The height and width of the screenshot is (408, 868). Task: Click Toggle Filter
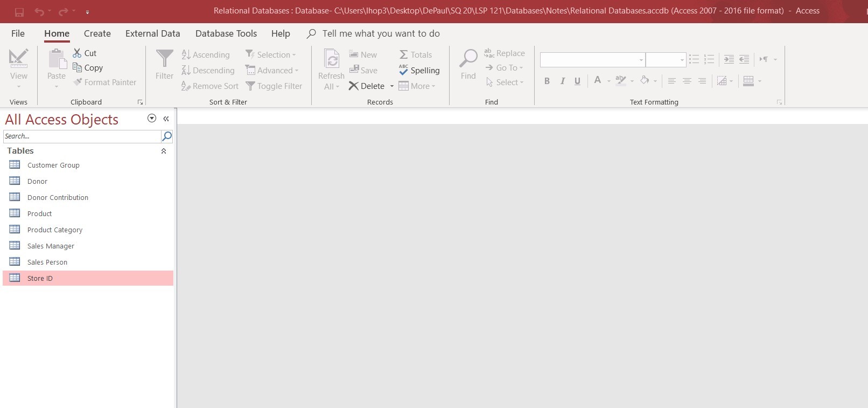274,86
